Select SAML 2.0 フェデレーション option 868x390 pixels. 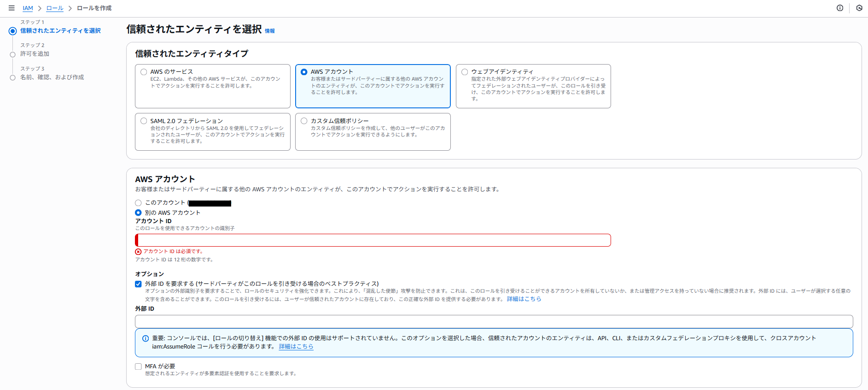144,121
